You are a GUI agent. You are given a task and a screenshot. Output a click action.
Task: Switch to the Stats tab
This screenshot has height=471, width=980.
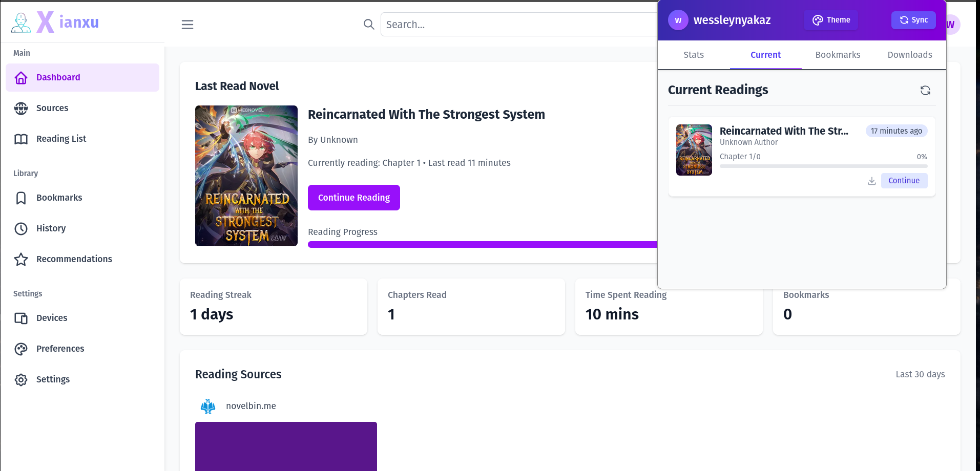[694, 55]
